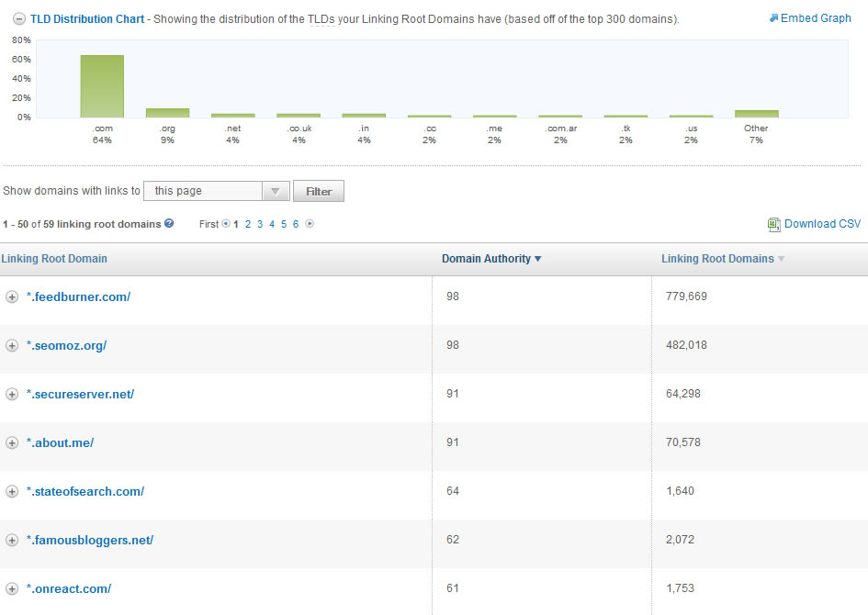
Task: Click the plus icon beside *.famousbloggers.net
Action: point(12,540)
